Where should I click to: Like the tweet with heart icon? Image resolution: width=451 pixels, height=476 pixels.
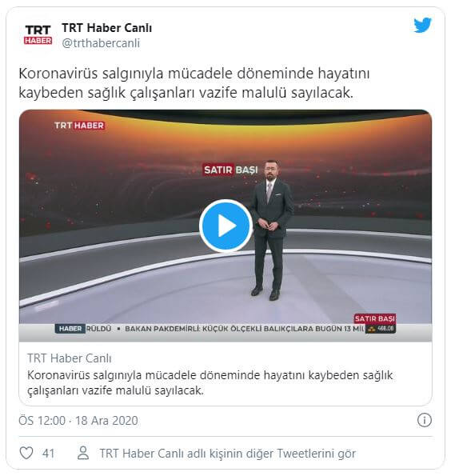26,454
